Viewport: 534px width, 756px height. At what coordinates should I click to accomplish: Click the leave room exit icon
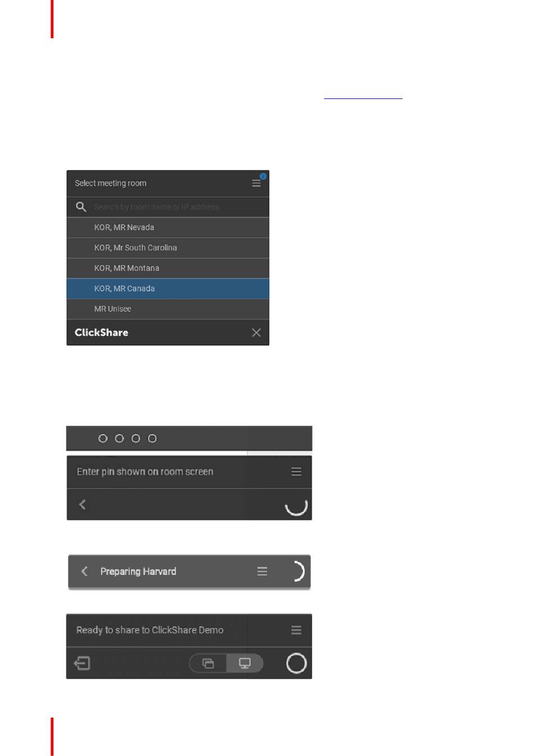pyautogui.click(x=82, y=664)
